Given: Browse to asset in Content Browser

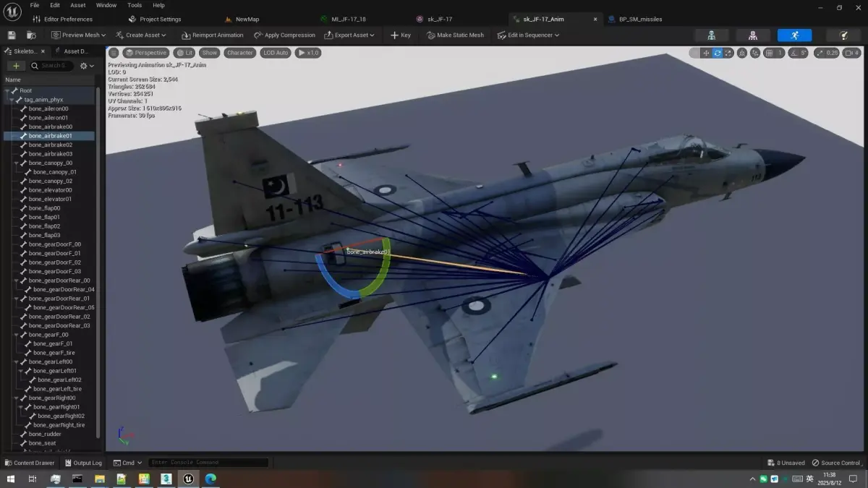Looking at the screenshot, I should pos(31,35).
